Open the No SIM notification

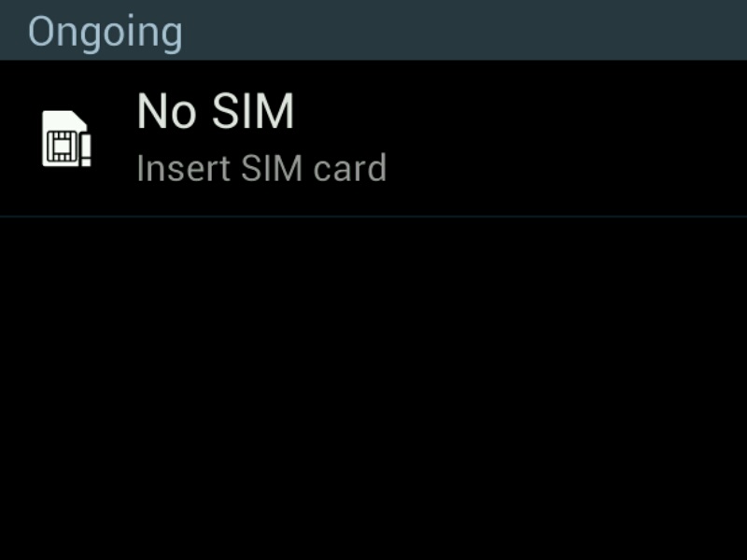point(373,138)
